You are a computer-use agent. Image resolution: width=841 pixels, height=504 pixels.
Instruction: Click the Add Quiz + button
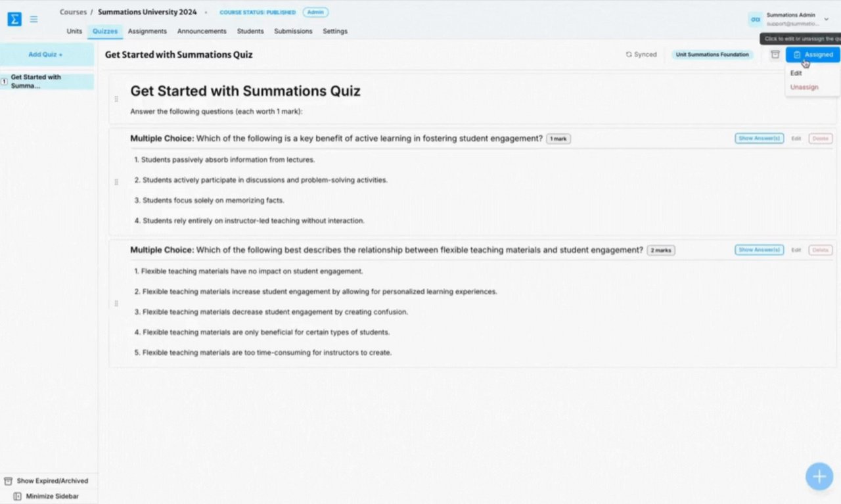tap(46, 55)
